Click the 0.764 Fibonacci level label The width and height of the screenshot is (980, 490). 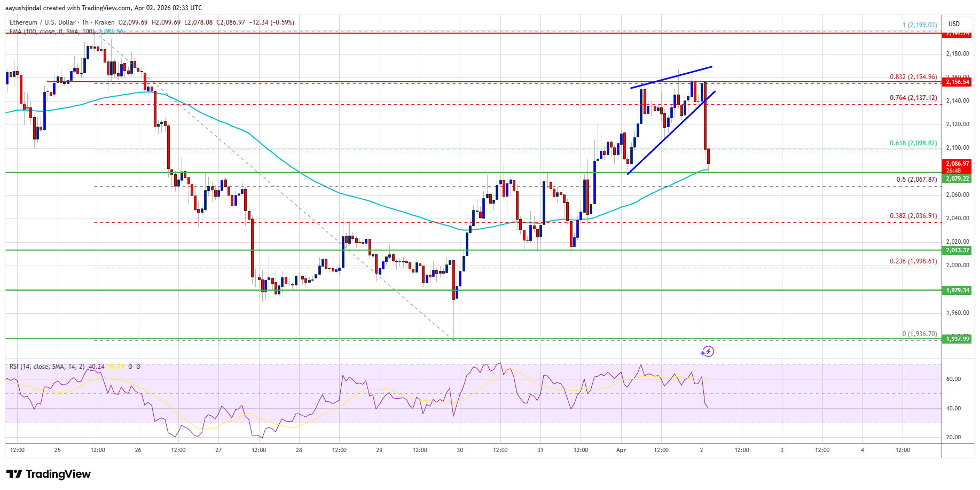913,98
